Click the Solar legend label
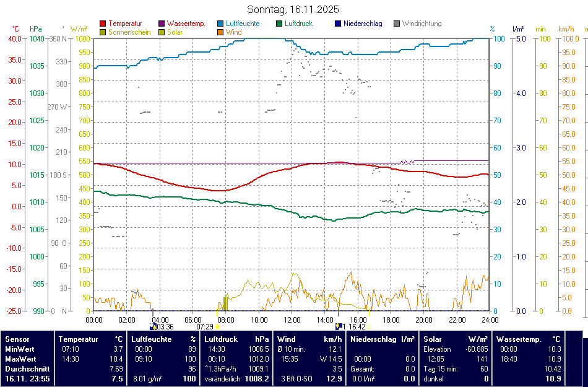This screenshot has height=387, width=588. (175, 32)
